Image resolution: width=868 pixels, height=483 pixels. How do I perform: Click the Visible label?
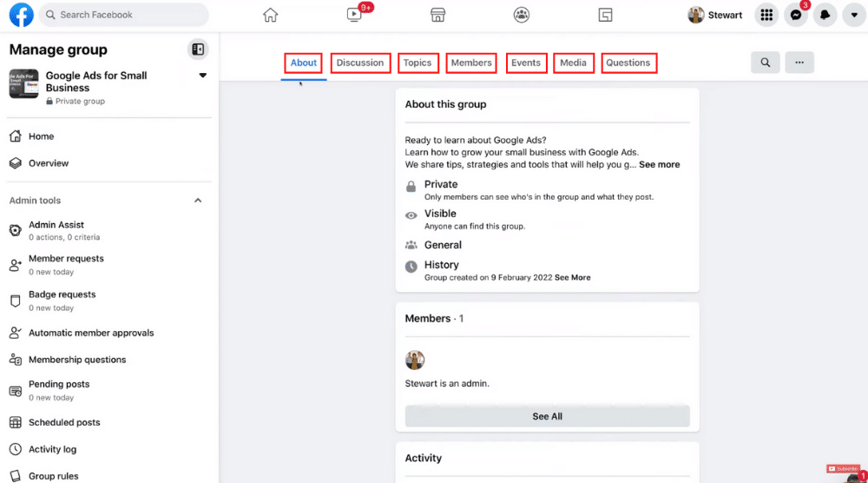pos(440,214)
